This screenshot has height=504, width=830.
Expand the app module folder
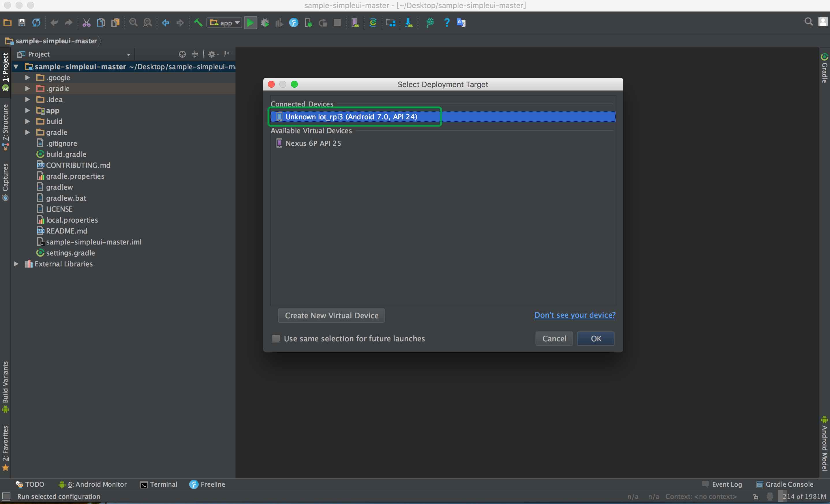click(x=28, y=110)
